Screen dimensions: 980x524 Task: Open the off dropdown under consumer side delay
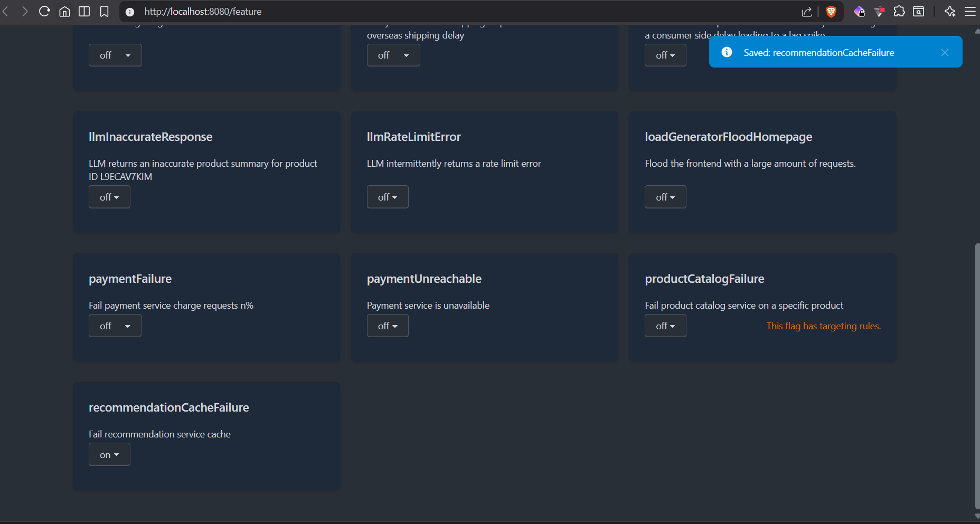coord(665,55)
